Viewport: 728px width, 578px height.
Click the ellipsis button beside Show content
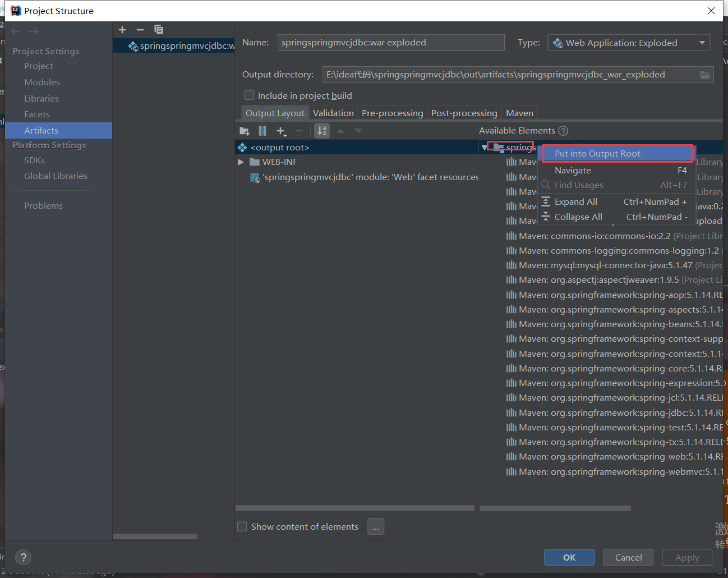click(x=376, y=526)
